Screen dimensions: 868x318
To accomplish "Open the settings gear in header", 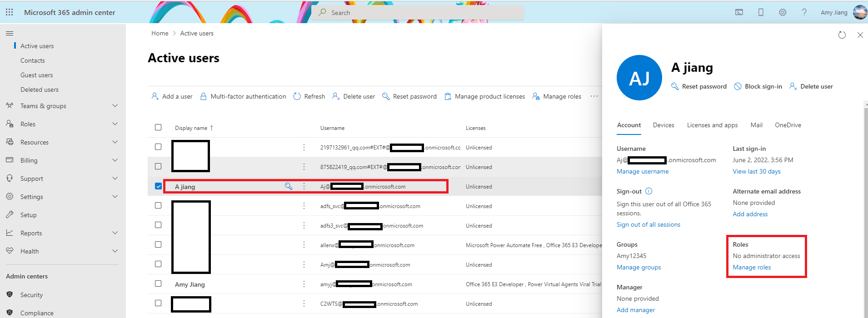I will coord(783,12).
